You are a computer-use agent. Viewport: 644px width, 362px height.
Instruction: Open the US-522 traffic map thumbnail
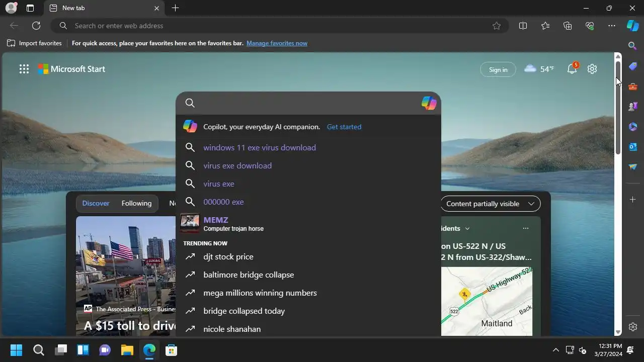[x=487, y=301]
